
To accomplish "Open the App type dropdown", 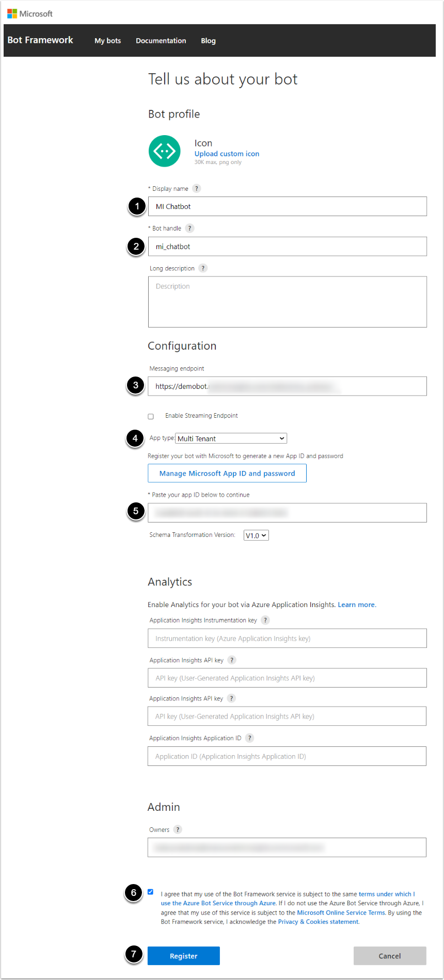I will [231, 438].
